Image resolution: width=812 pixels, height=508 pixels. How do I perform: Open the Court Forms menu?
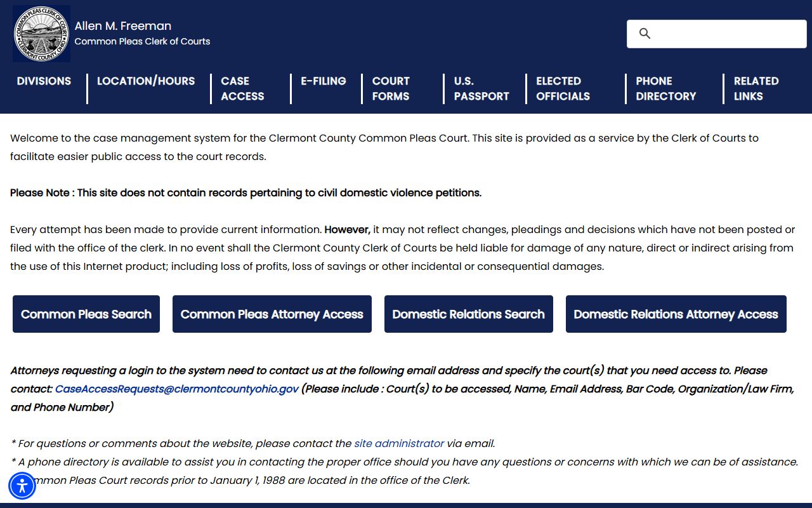click(391, 89)
